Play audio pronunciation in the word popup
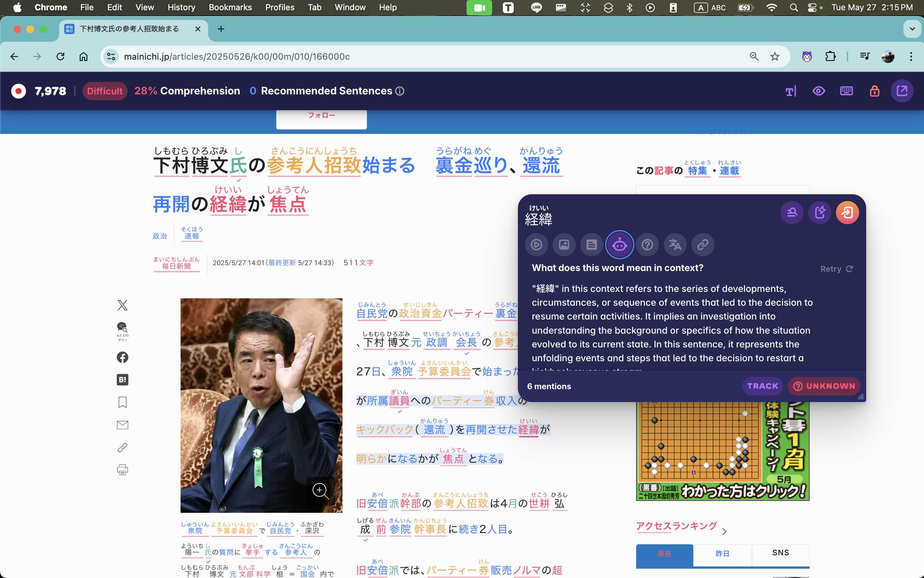924x578 pixels. (537, 245)
